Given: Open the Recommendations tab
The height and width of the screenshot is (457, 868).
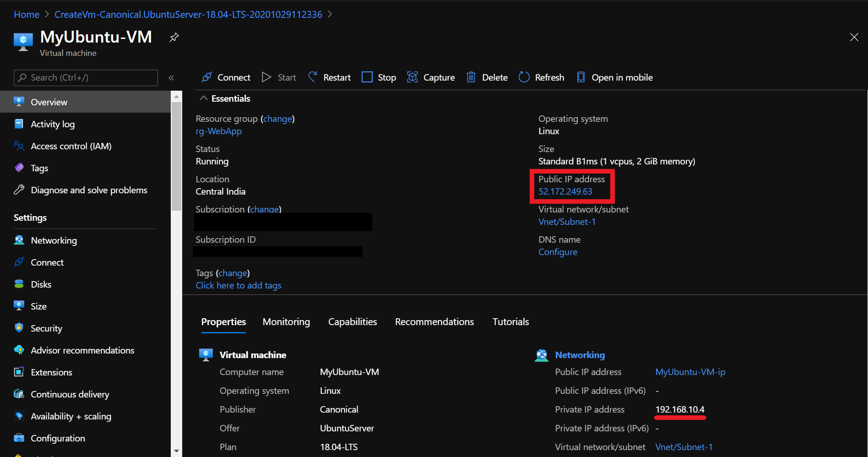Looking at the screenshot, I should (x=434, y=322).
